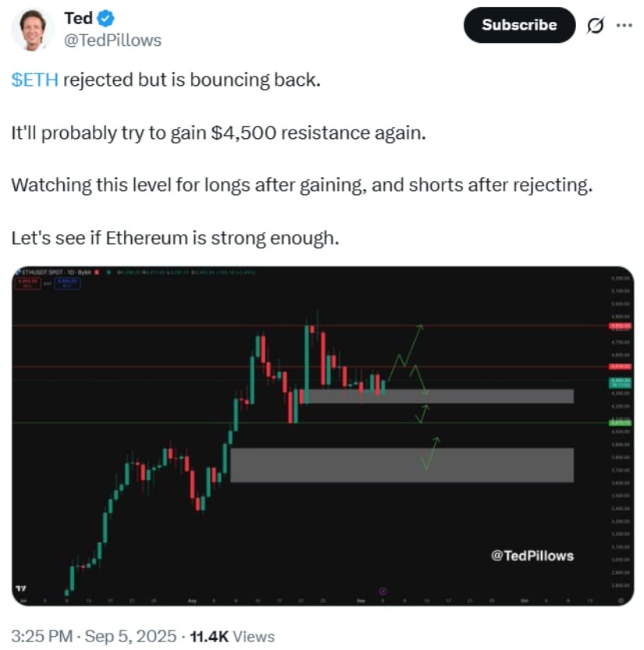The width and height of the screenshot is (644, 650).
Task: Click the ETHUSDT SPOT symbol title
Action: pyautogui.click(x=43, y=272)
